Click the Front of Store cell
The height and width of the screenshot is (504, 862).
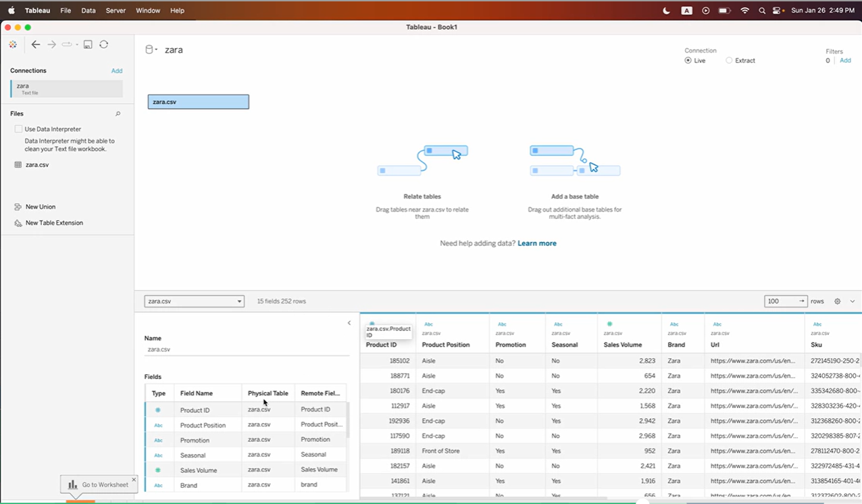pyautogui.click(x=441, y=451)
